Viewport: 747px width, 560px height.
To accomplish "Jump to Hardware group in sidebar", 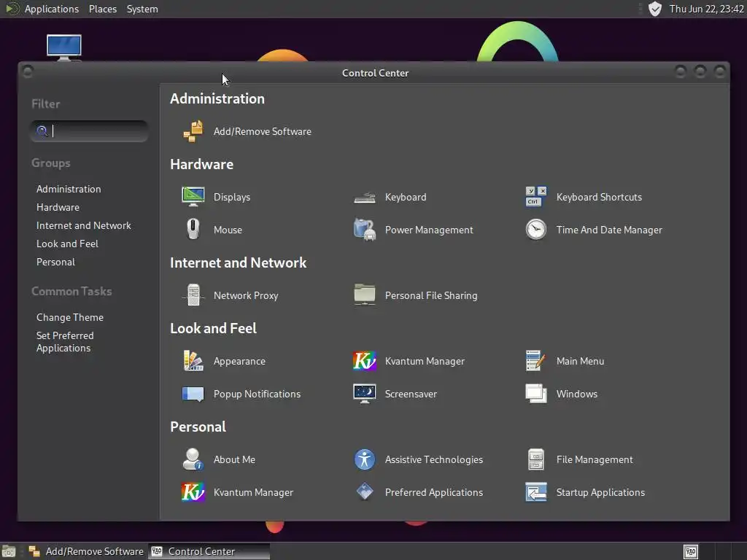I will click(58, 207).
